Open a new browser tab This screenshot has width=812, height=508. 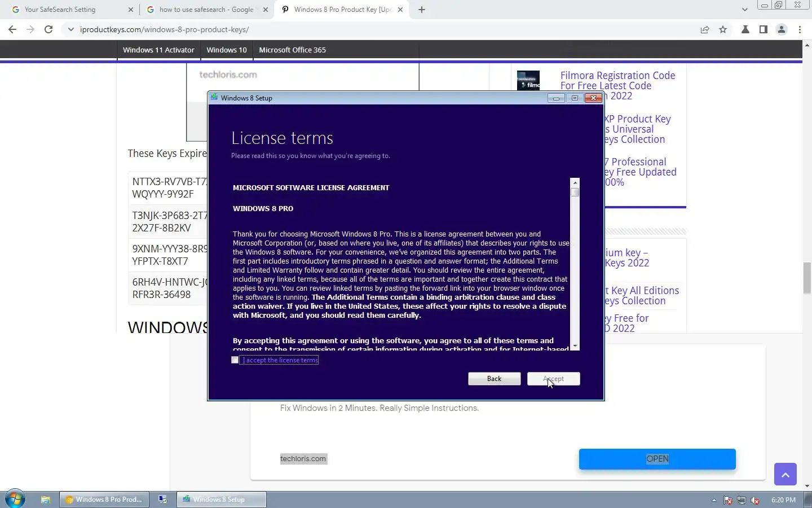[x=422, y=10]
